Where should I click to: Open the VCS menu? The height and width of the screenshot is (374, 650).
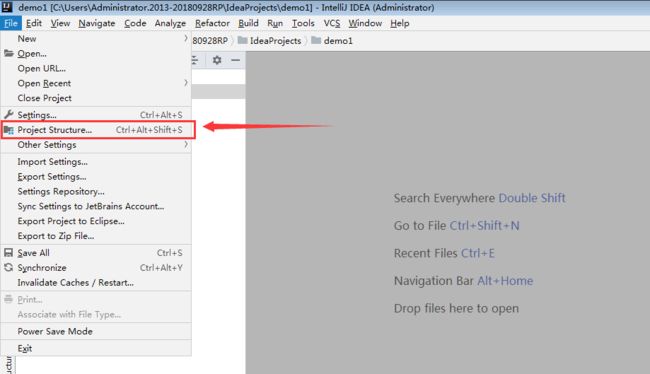pyautogui.click(x=332, y=24)
